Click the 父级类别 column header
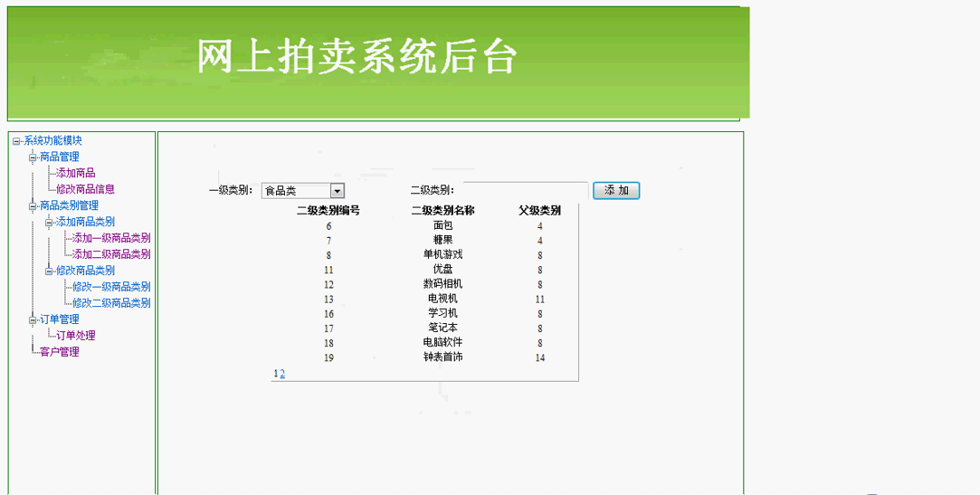This screenshot has height=495, width=980. coord(539,211)
